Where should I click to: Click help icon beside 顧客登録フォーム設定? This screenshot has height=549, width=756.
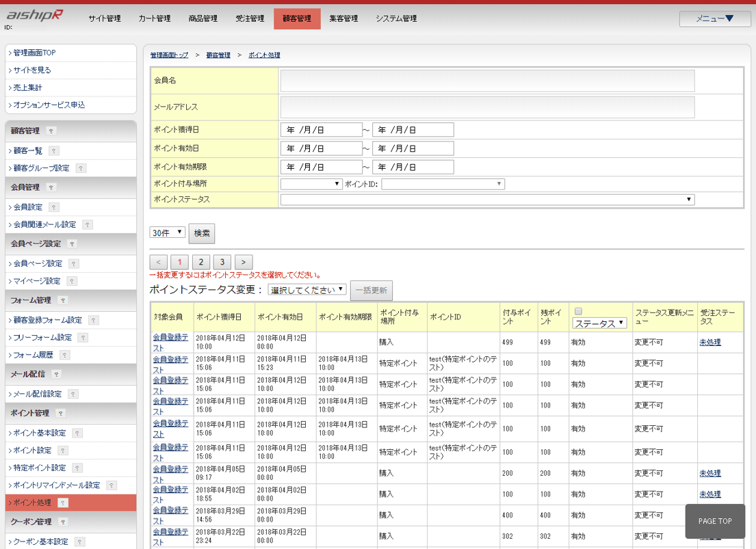94,320
